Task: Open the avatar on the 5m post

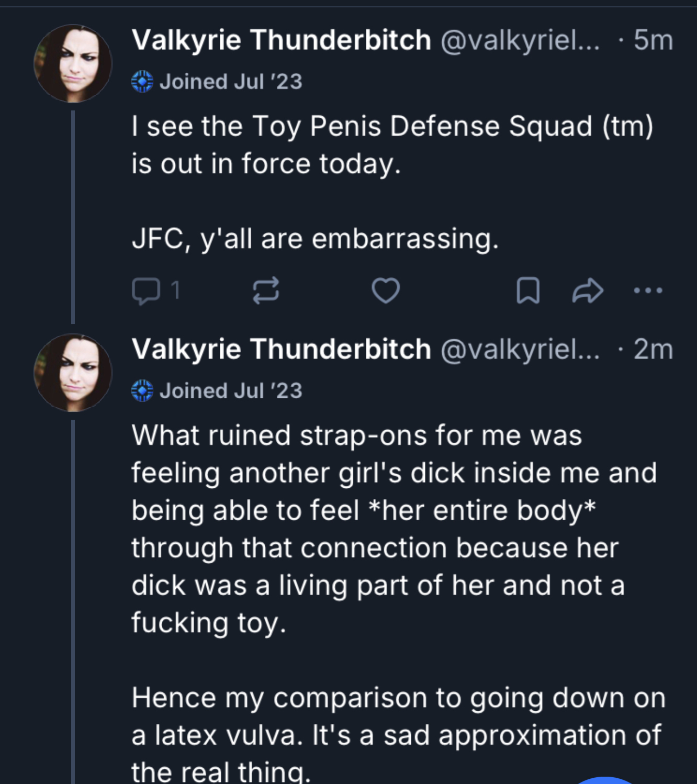Action: (73, 64)
